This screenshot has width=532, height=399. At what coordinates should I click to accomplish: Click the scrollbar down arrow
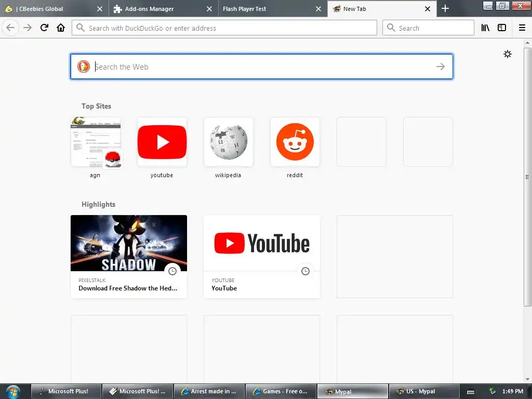(x=527, y=379)
